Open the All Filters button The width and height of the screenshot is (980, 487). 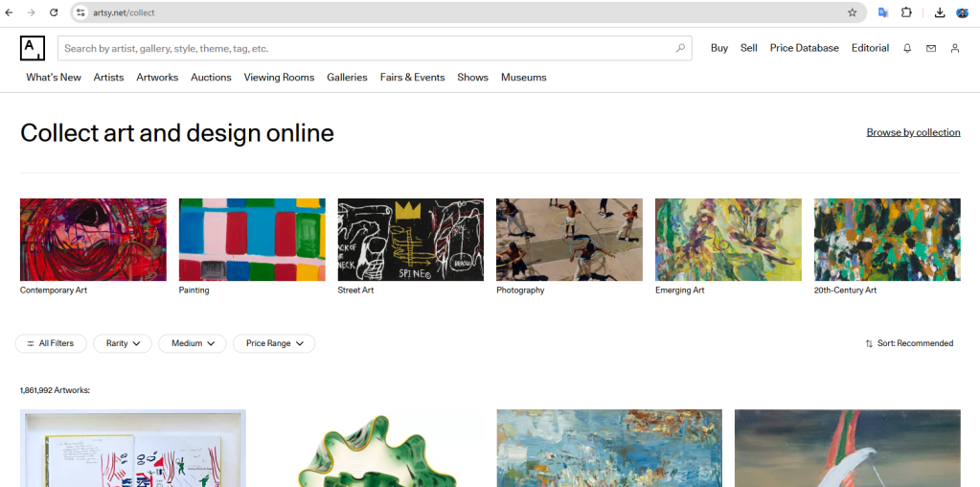(x=51, y=343)
